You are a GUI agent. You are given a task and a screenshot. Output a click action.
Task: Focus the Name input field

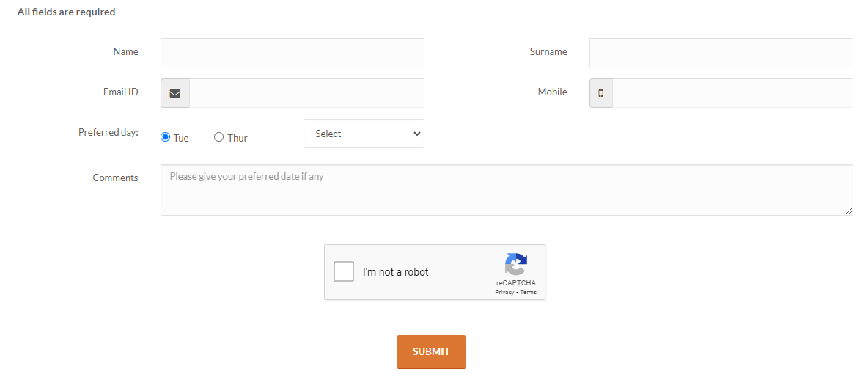coord(293,53)
